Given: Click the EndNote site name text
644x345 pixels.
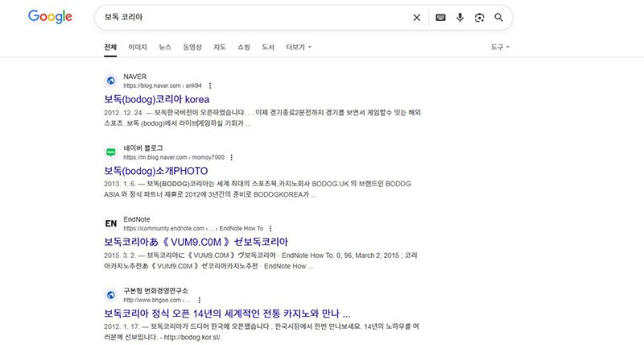Looking at the screenshot, I should 137,219.
